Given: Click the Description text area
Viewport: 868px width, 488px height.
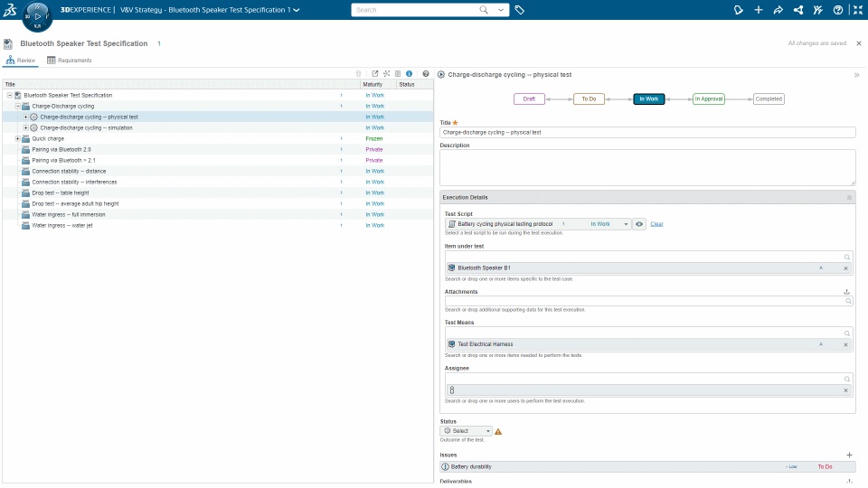Looking at the screenshot, I should tap(647, 167).
